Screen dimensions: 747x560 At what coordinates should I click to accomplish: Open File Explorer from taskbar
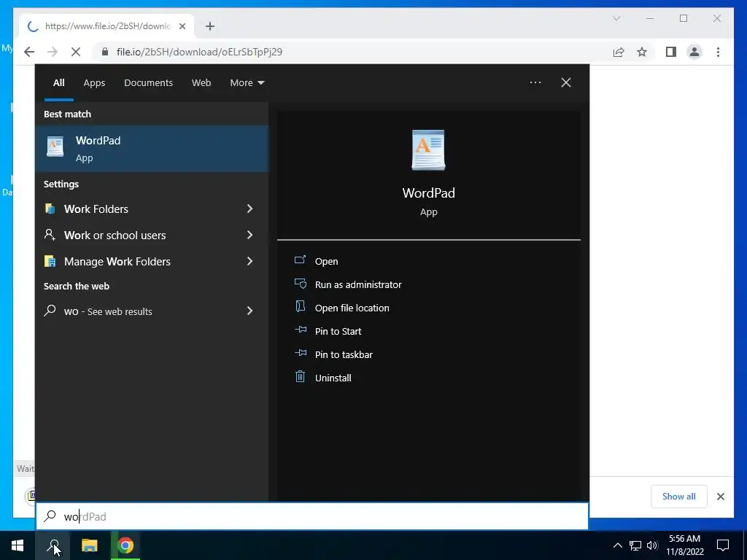pos(89,545)
